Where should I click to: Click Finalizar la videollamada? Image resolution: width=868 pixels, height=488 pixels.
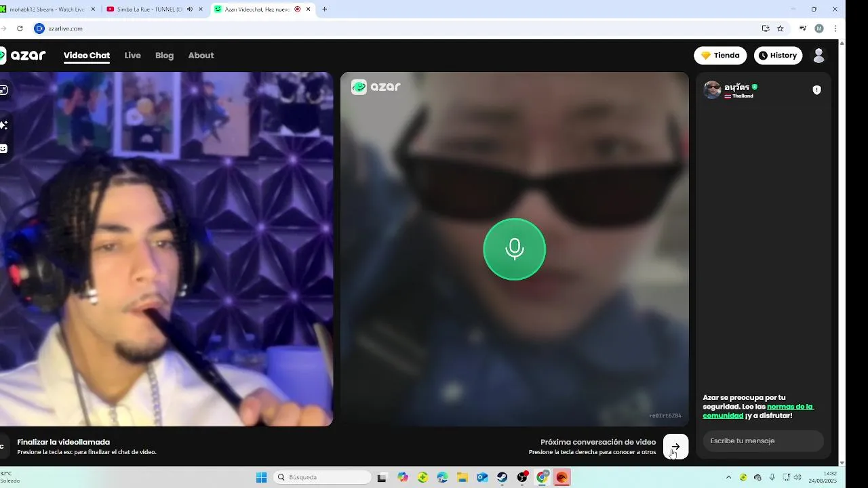[63, 442]
